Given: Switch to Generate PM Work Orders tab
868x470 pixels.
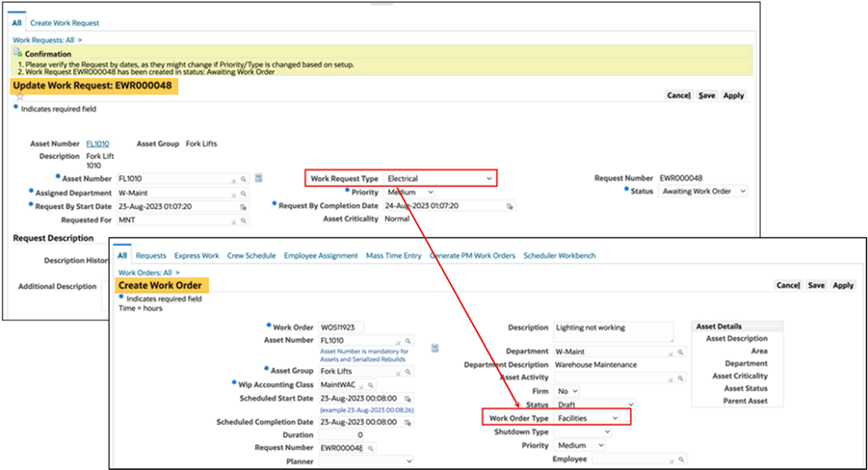Looking at the screenshot, I should pyautogui.click(x=472, y=256).
